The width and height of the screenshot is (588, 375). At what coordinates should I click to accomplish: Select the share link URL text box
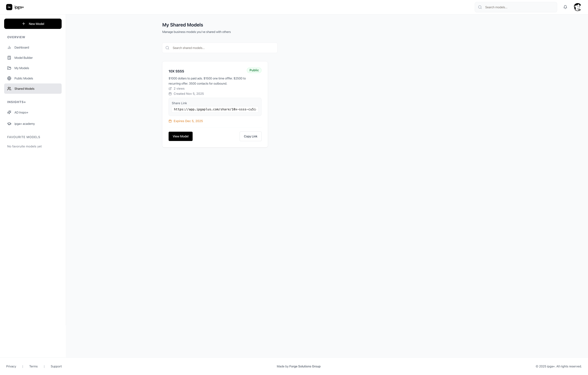[215, 109]
